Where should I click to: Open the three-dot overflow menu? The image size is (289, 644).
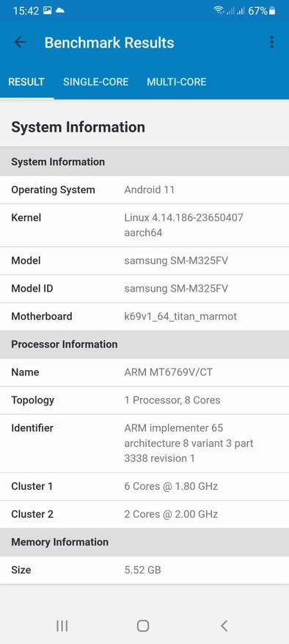pyautogui.click(x=271, y=43)
